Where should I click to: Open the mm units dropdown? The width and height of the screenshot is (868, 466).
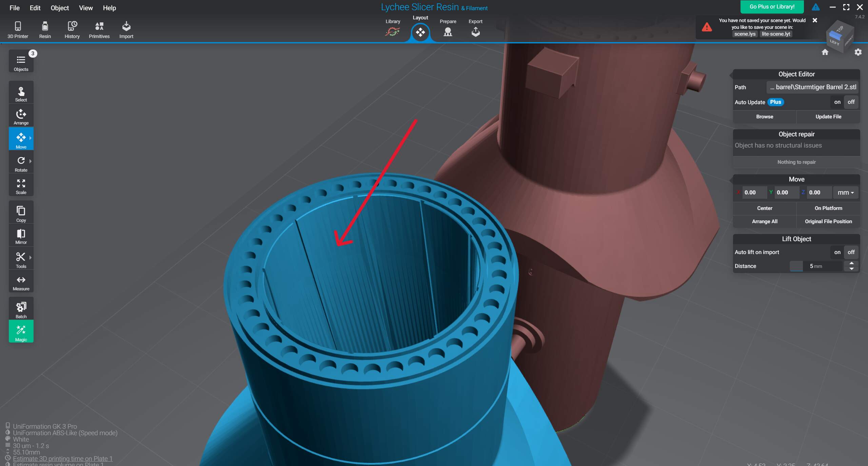[845, 192]
